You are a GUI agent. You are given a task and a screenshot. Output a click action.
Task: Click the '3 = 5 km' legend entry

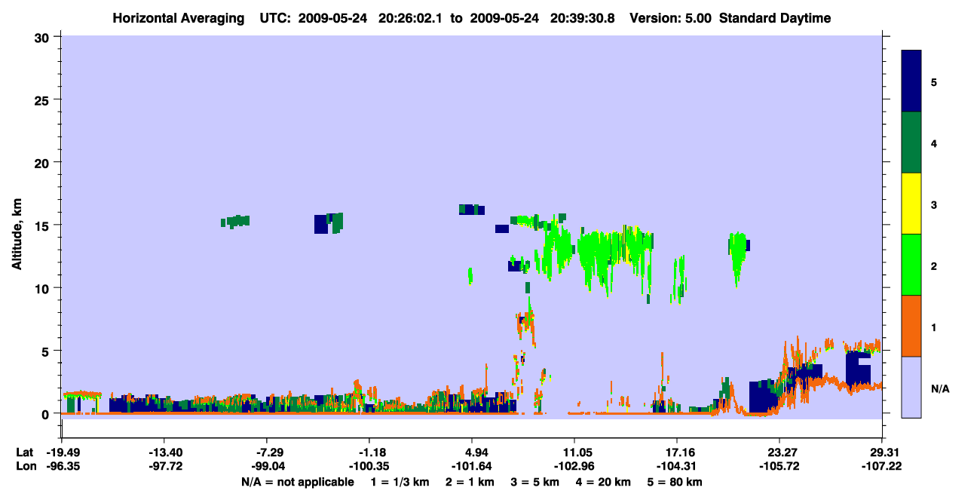(535, 482)
